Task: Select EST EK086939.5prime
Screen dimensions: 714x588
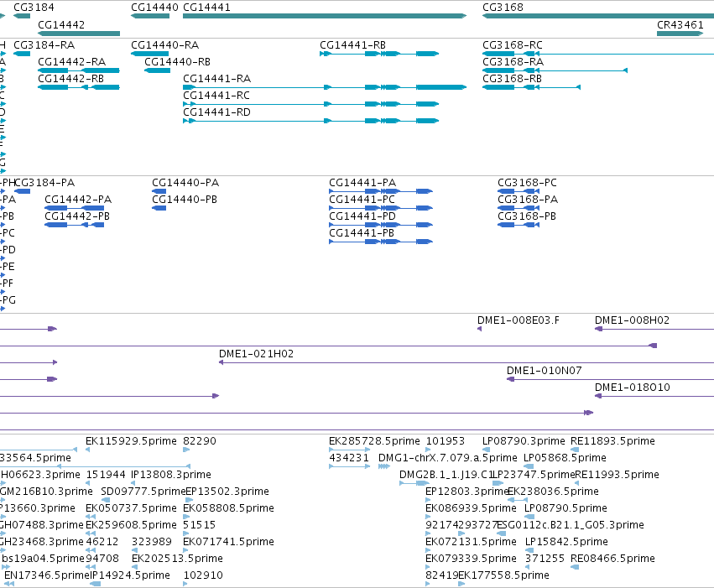Action: pyautogui.click(x=471, y=509)
